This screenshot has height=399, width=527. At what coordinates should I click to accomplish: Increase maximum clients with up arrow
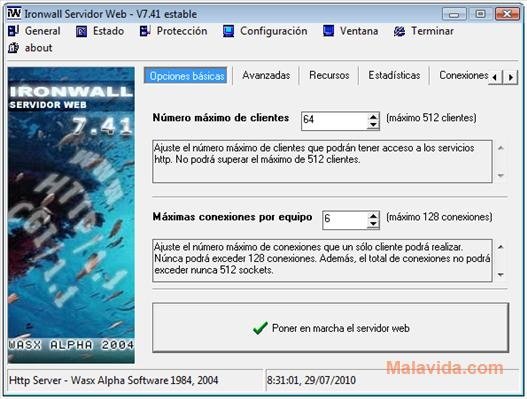[373, 117]
